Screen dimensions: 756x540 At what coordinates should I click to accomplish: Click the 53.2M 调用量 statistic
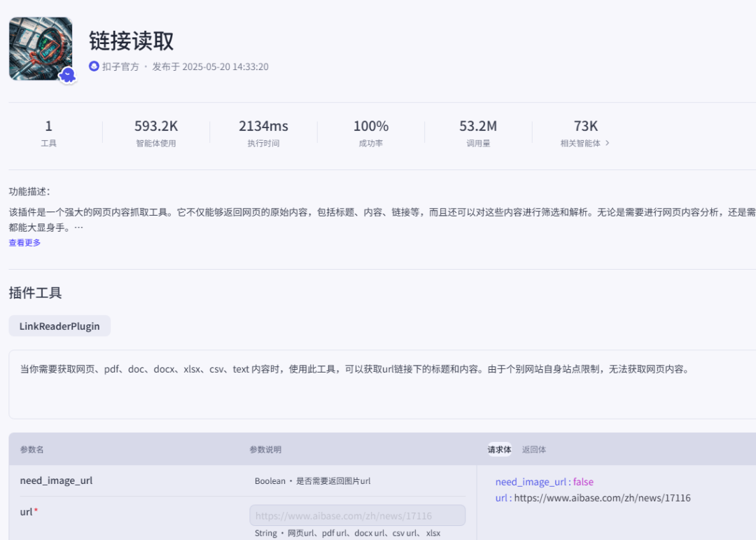(478, 126)
